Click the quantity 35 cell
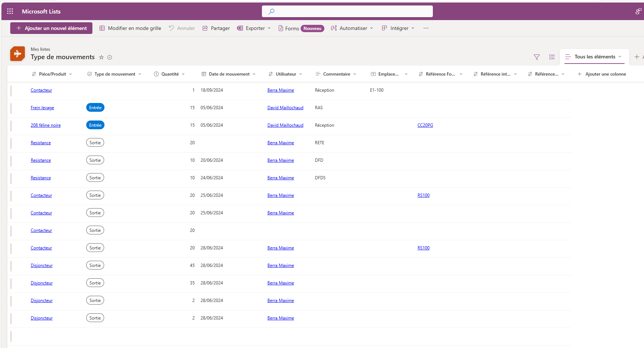This screenshot has width=644, height=348. 192,283
